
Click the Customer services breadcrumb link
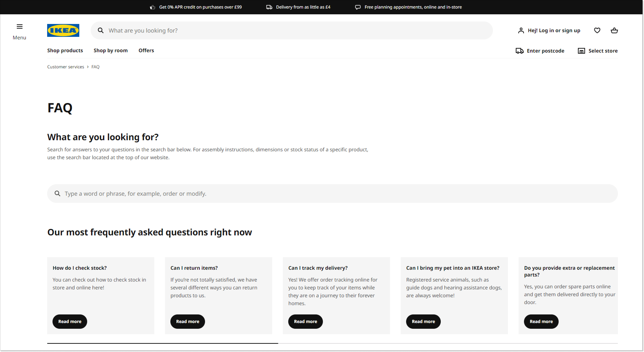(65, 67)
